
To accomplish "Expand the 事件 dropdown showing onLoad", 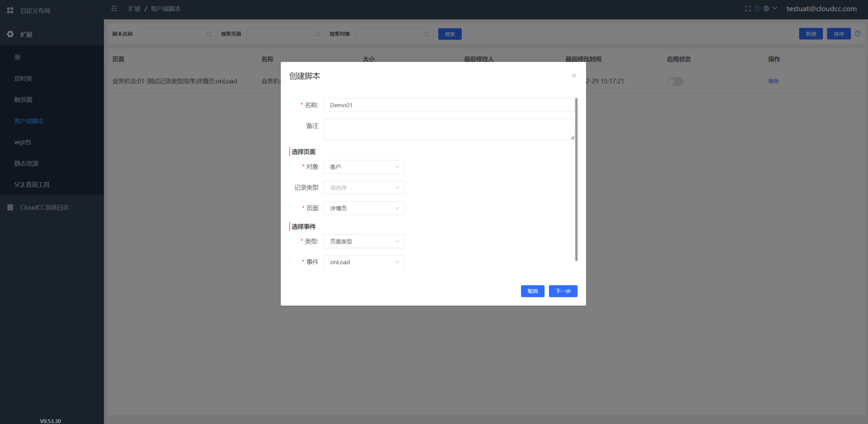I will click(x=364, y=262).
